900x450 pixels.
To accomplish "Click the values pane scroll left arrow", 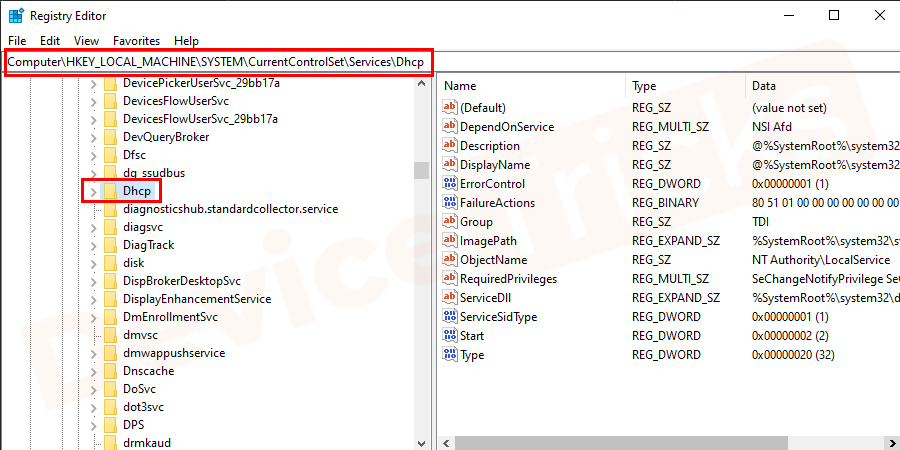I will (447, 443).
